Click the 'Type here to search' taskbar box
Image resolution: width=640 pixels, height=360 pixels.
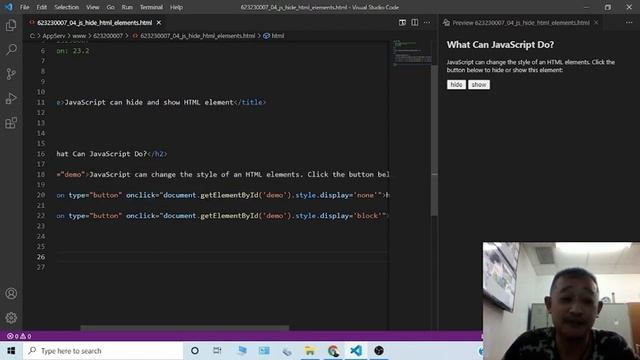point(103,351)
